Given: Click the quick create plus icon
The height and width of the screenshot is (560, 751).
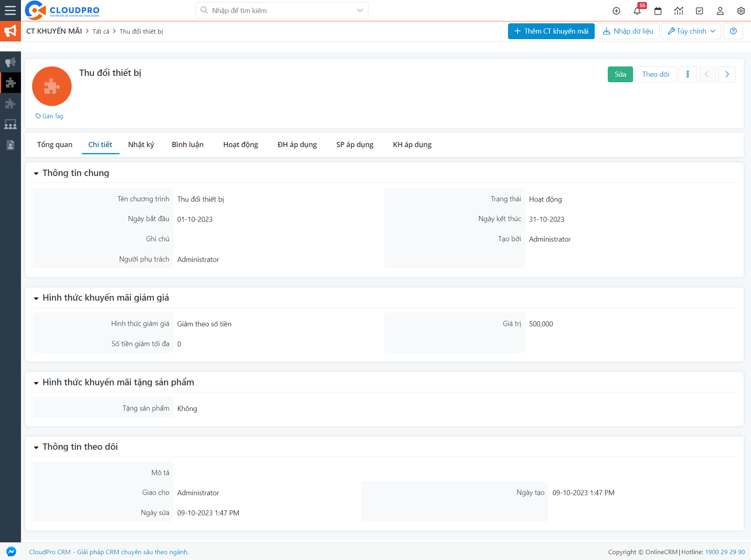Looking at the screenshot, I should click(616, 11).
